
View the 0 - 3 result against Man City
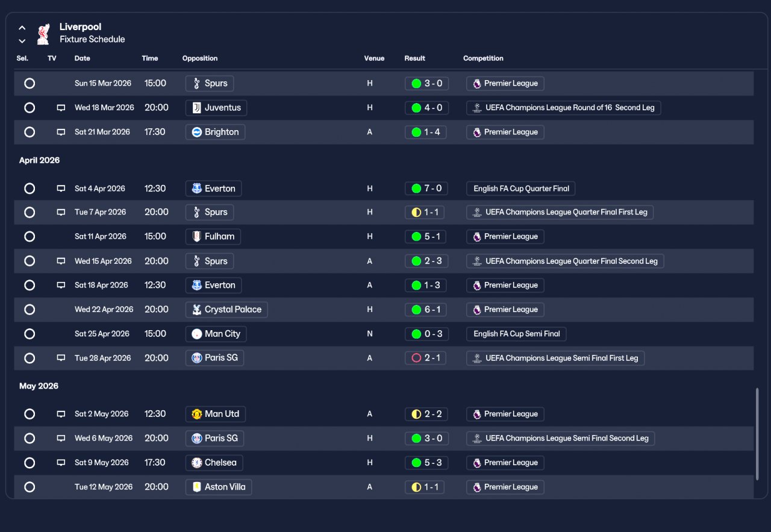pos(426,334)
